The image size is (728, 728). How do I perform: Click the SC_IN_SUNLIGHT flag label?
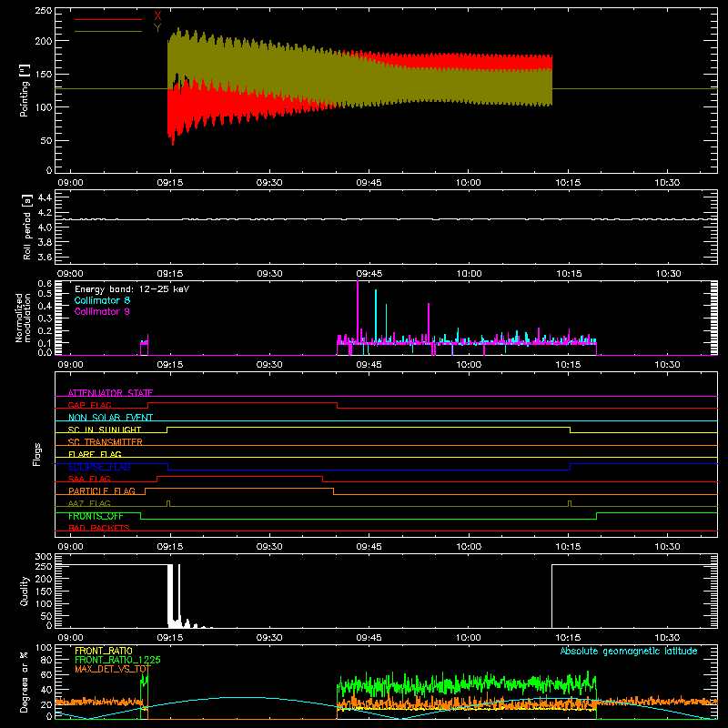105,430
